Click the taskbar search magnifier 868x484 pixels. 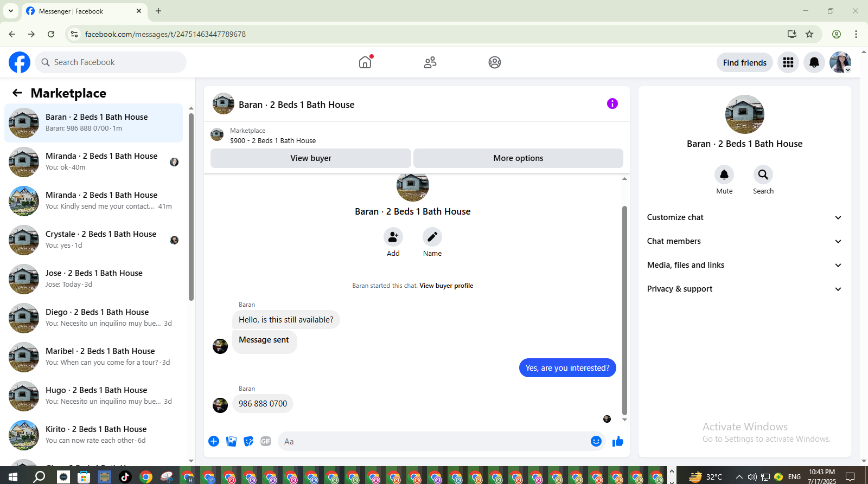point(39,477)
